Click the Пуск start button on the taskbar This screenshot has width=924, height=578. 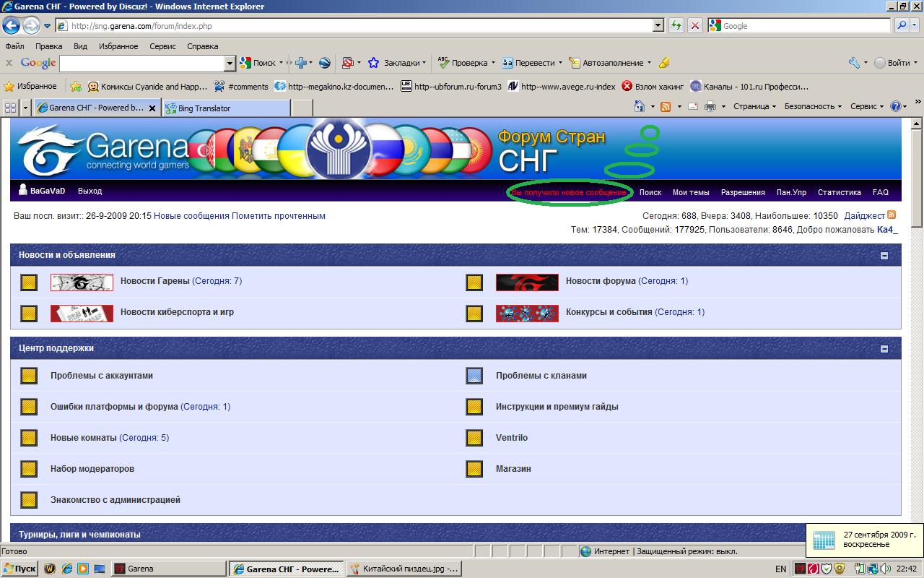19,569
